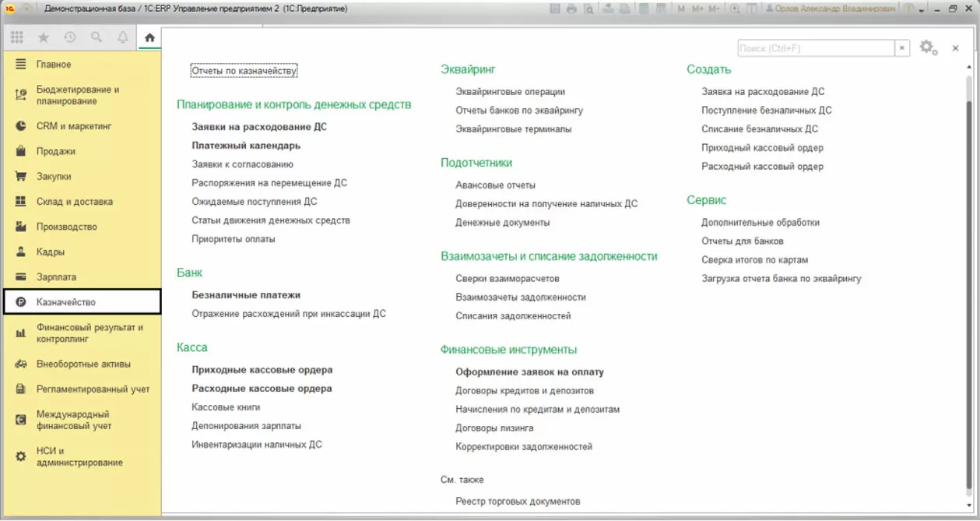Select the Зарплата section icon
Image resolution: width=980 pixels, height=521 pixels.
[x=21, y=276]
